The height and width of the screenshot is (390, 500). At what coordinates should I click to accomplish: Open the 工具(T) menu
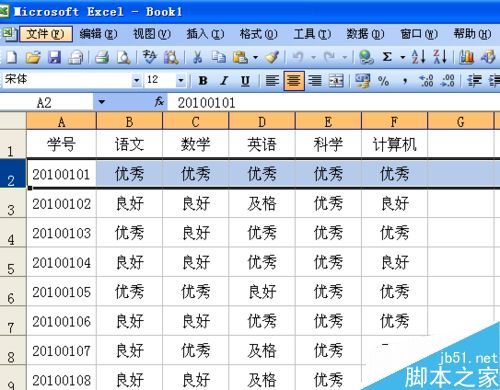click(x=312, y=34)
